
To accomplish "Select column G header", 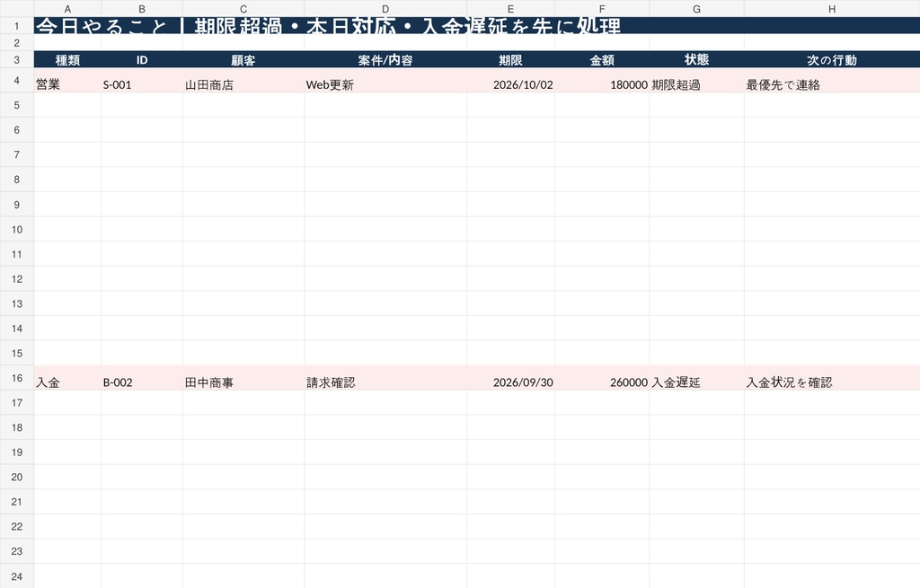I will [696, 9].
